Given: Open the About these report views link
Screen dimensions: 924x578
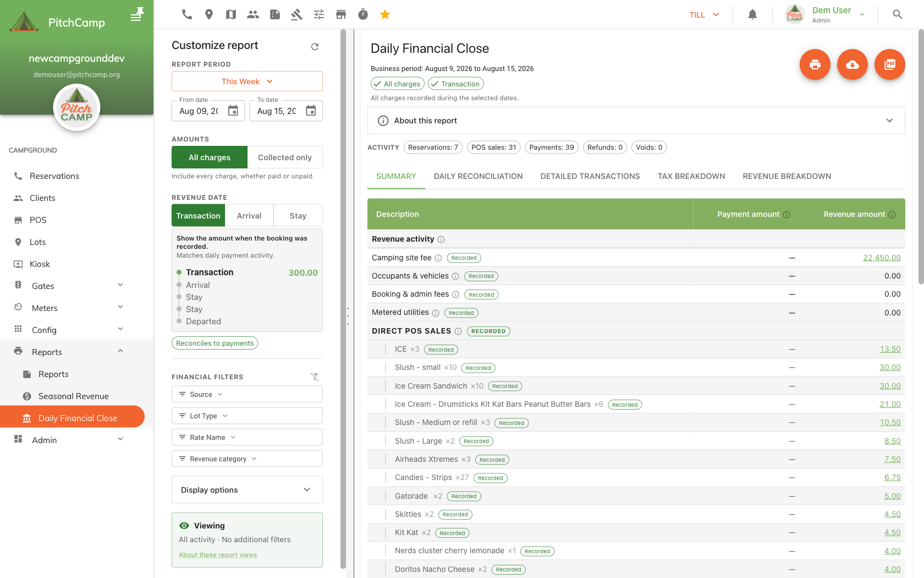Looking at the screenshot, I should point(218,555).
